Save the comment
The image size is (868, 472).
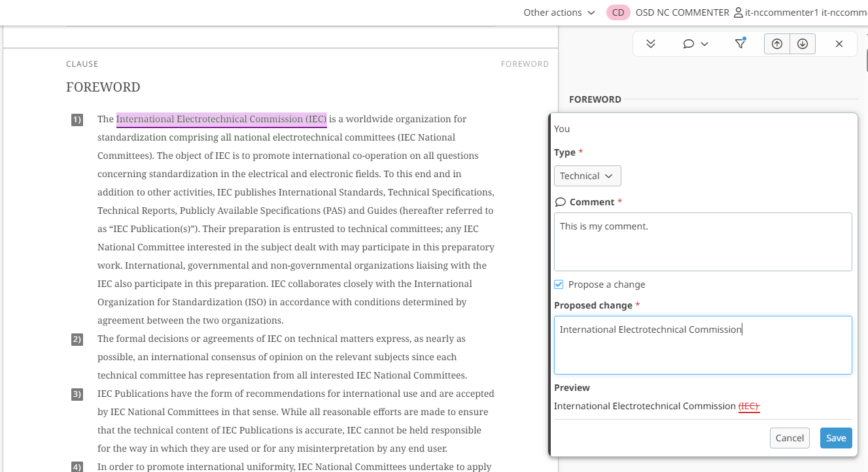(836, 438)
